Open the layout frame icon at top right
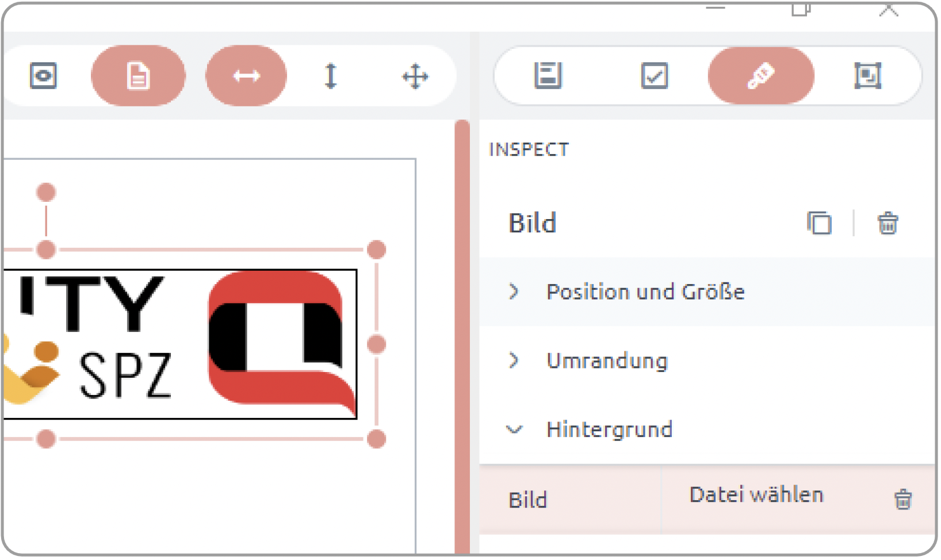941x560 pixels. click(867, 75)
